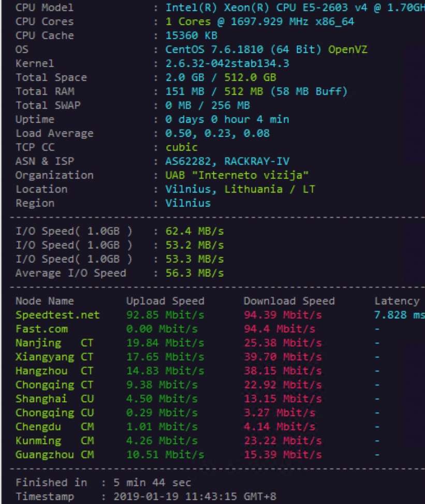Select the Guangzhou CM node name

[x=54, y=455]
